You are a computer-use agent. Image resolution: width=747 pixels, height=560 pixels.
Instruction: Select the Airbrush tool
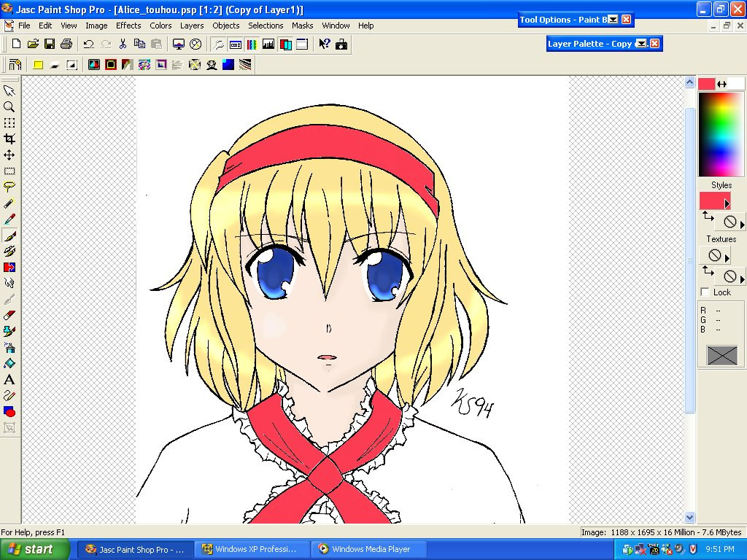click(9, 348)
